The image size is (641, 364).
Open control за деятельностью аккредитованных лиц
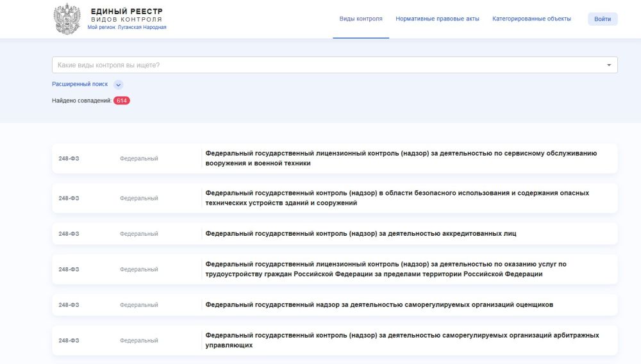[360, 234]
